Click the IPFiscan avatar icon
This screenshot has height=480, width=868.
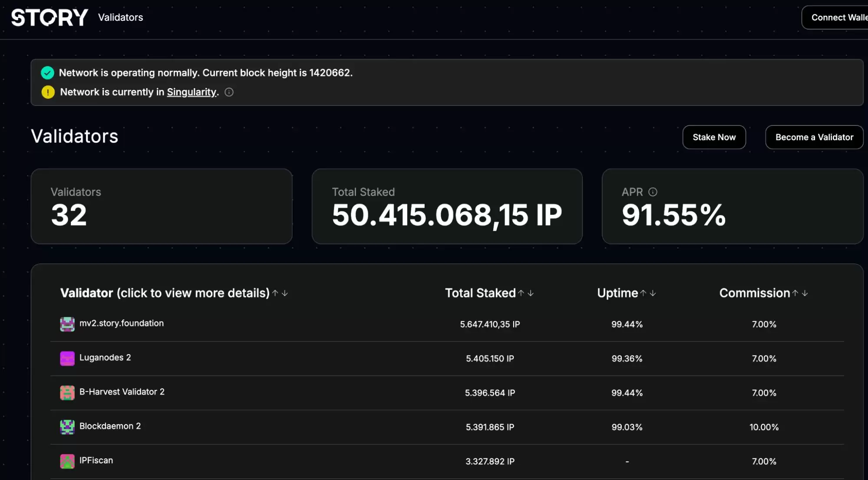click(x=67, y=461)
